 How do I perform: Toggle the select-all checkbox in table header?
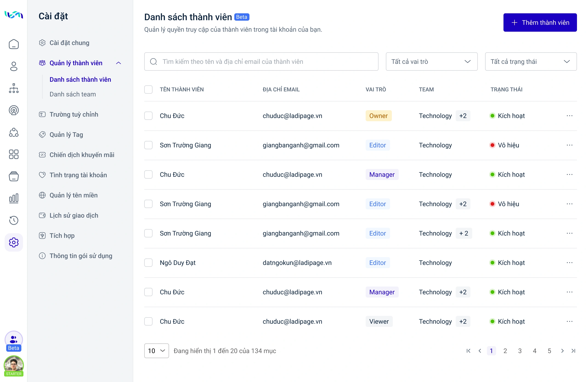click(148, 89)
